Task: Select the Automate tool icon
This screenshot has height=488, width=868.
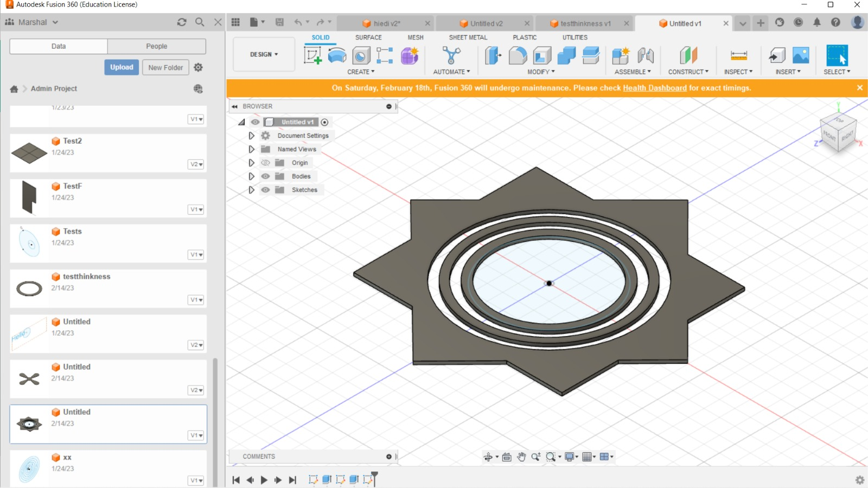Action: [451, 55]
